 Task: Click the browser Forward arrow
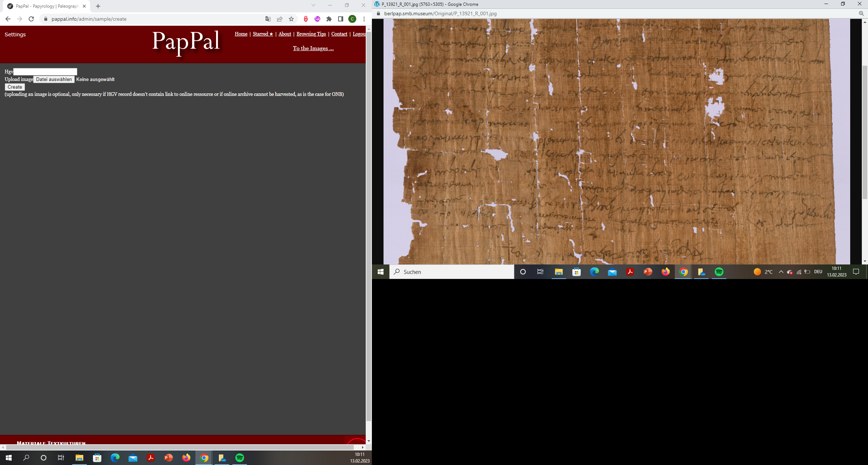tap(20, 19)
